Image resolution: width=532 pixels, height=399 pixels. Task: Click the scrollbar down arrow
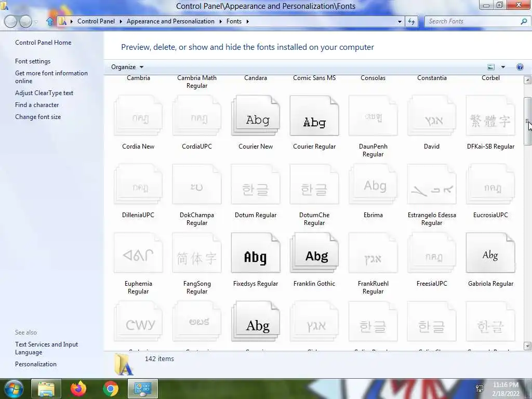[527, 346]
